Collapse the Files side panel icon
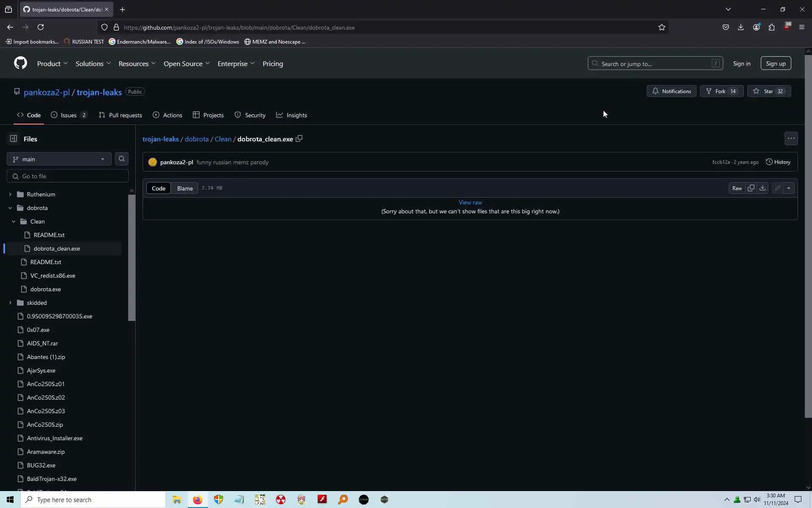 coord(14,138)
